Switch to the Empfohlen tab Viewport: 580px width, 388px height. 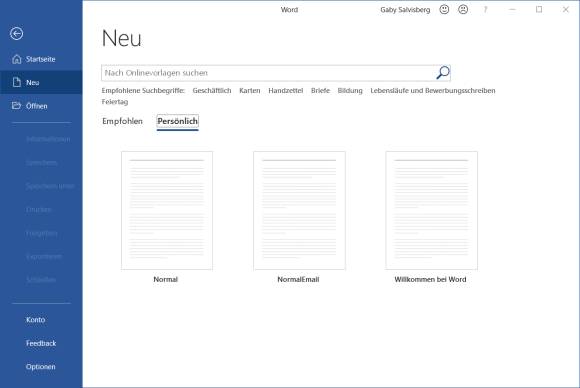(122, 121)
